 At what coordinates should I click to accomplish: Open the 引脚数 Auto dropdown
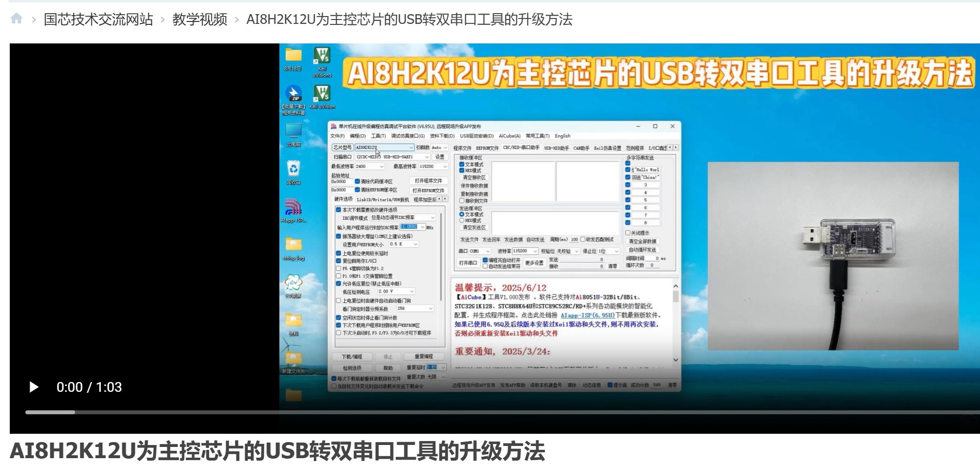tap(439, 147)
